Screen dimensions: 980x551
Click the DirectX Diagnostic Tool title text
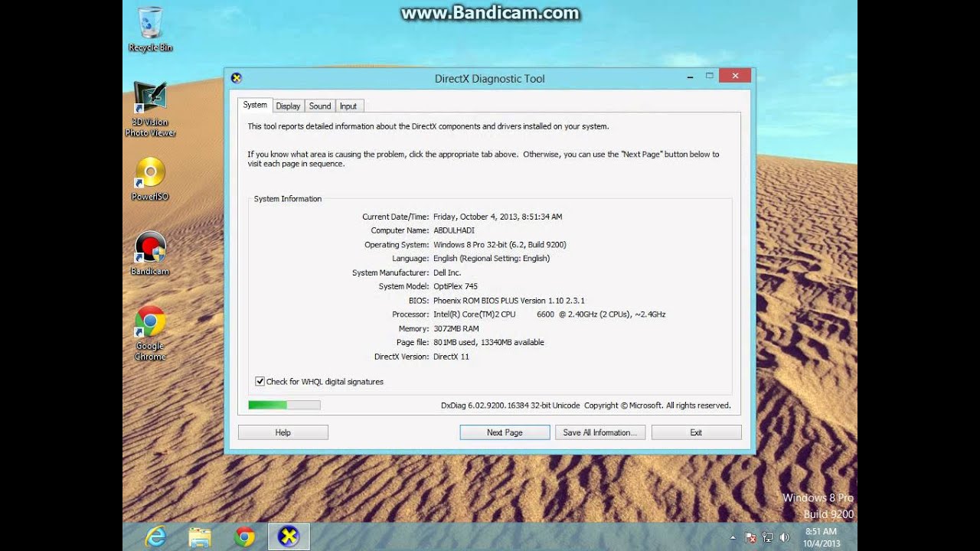click(x=490, y=79)
